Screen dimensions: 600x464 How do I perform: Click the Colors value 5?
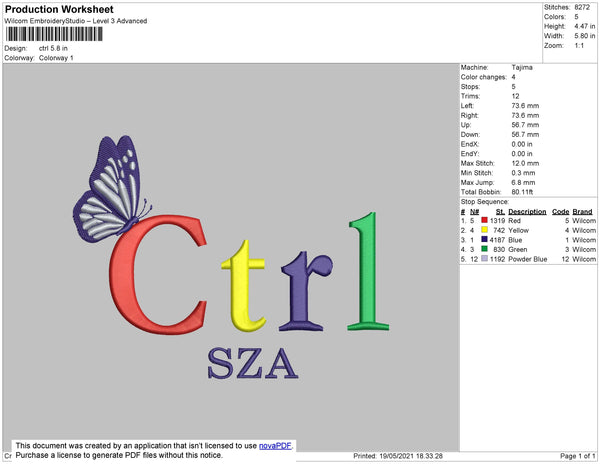click(x=576, y=17)
